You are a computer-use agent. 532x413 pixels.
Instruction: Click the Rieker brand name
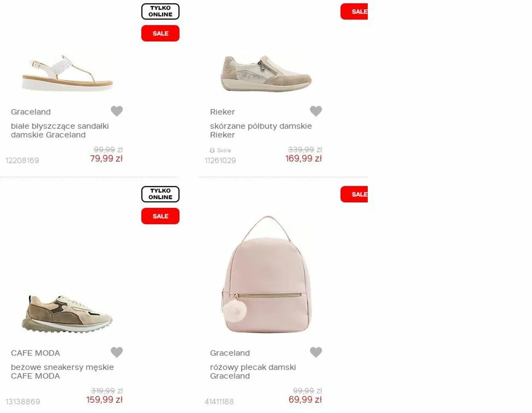tap(222, 112)
